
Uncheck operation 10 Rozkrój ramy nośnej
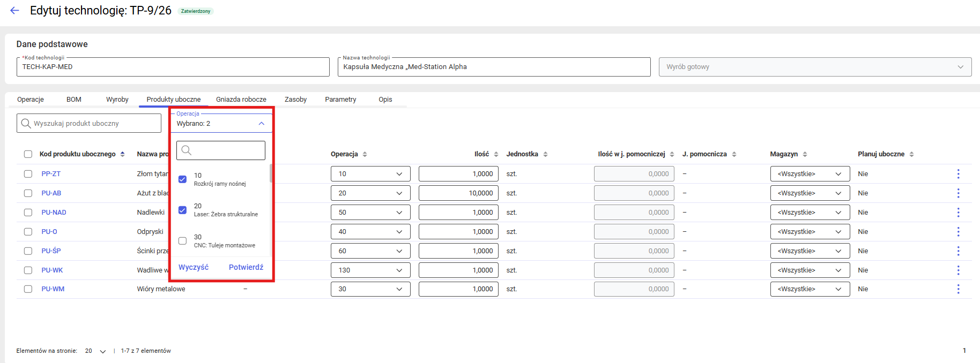tap(183, 179)
